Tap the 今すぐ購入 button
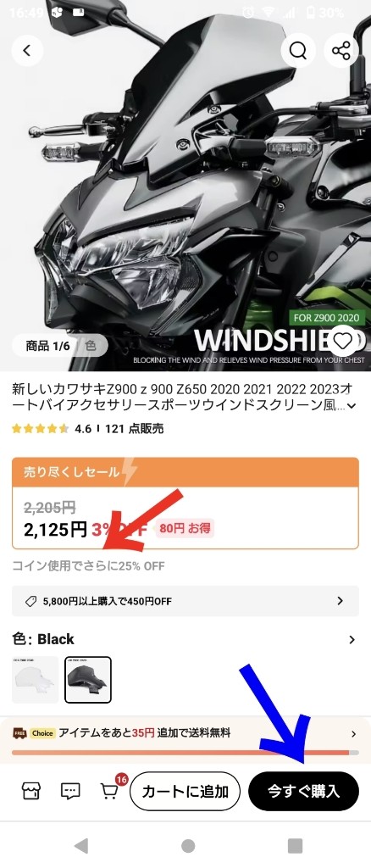 click(303, 791)
